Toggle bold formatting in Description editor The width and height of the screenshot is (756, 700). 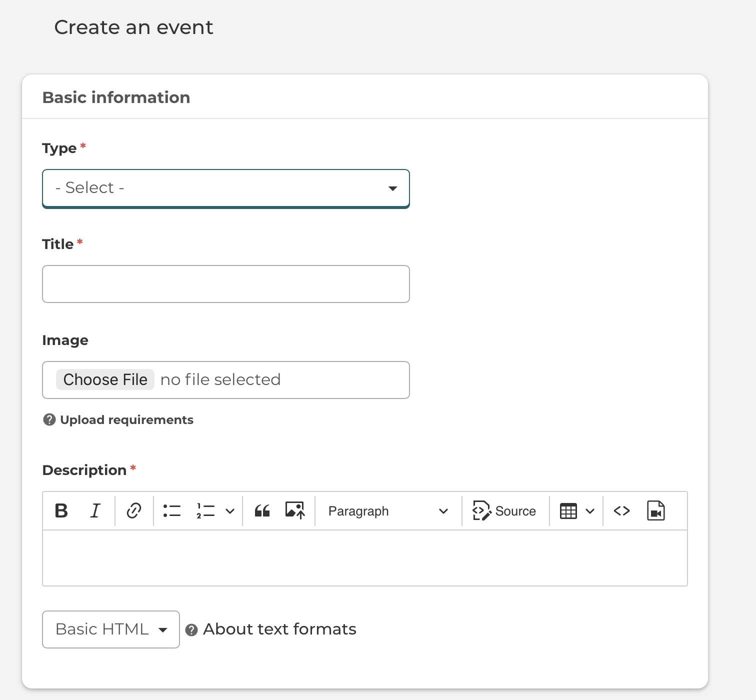point(61,511)
